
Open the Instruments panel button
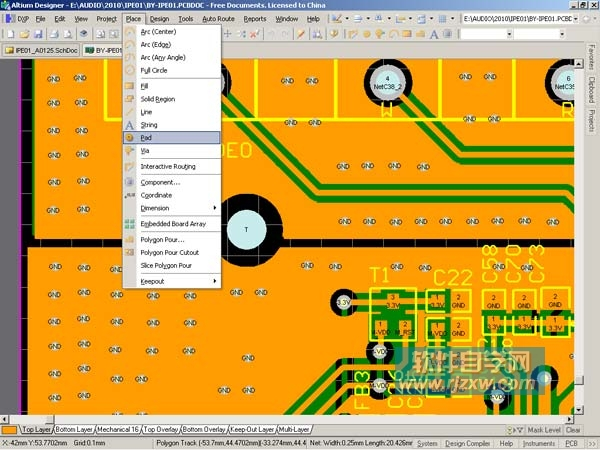[538, 443]
